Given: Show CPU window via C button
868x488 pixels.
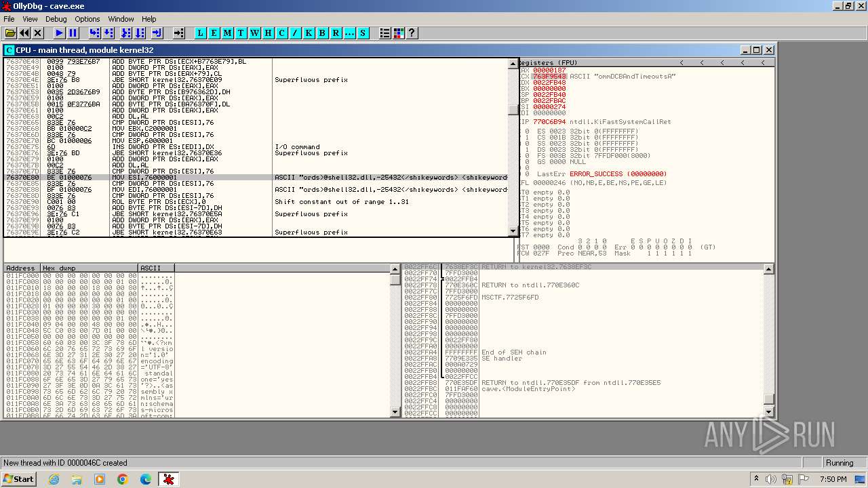Looking at the screenshot, I should click(x=281, y=33).
